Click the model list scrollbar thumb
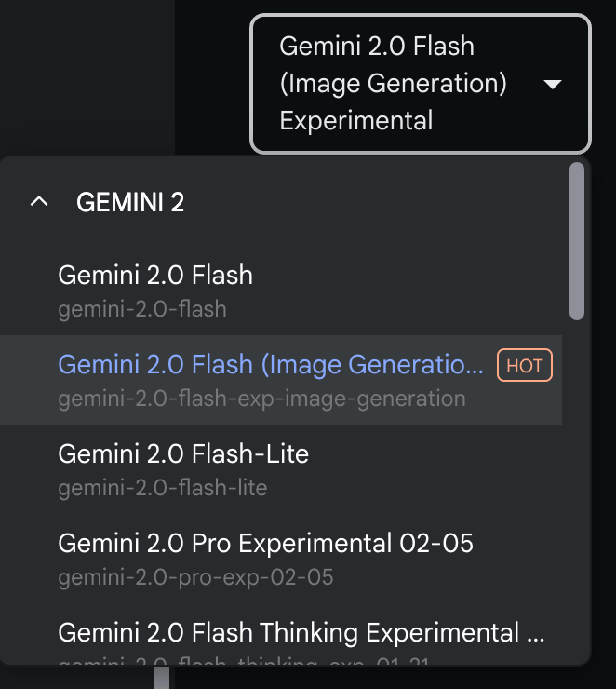 (x=577, y=240)
